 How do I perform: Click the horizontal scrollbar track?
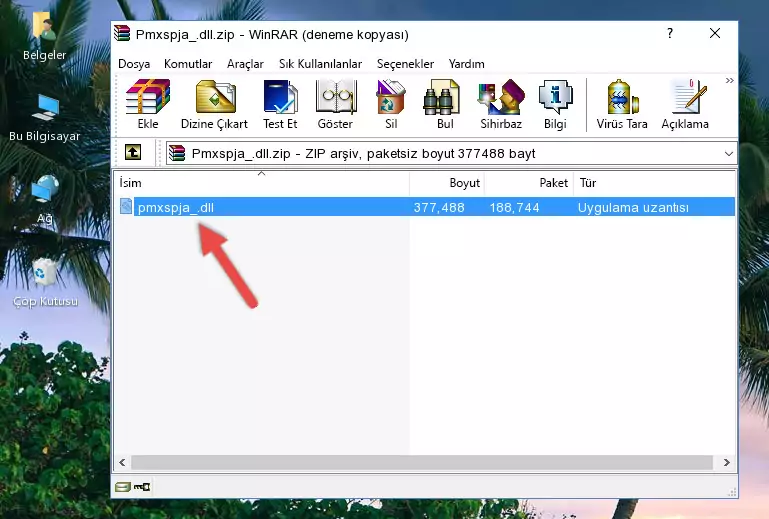click(422, 462)
